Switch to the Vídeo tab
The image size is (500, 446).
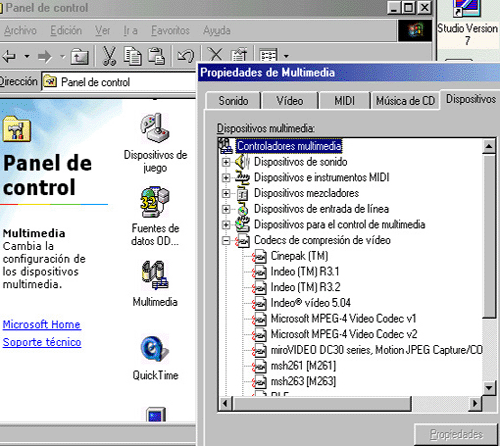pos(290,100)
